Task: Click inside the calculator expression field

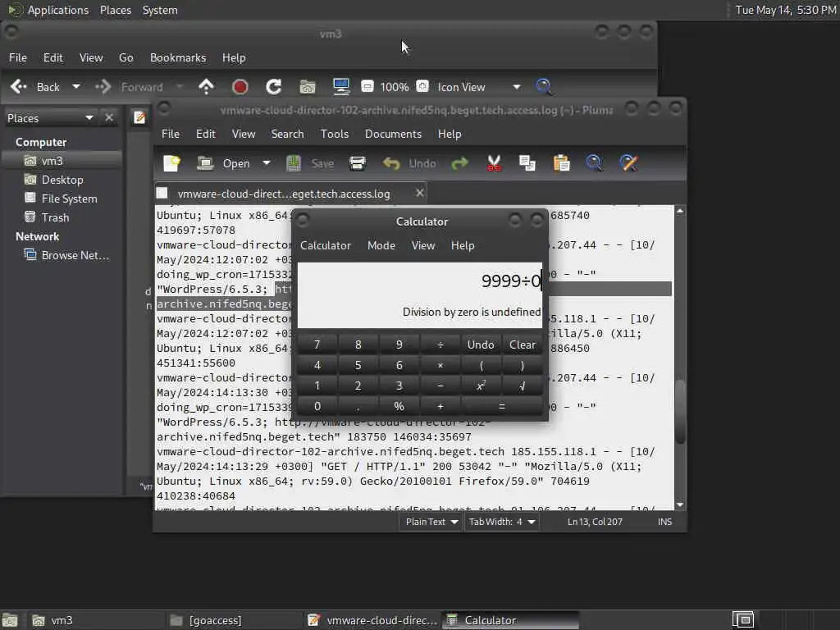Action: coord(419,281)
